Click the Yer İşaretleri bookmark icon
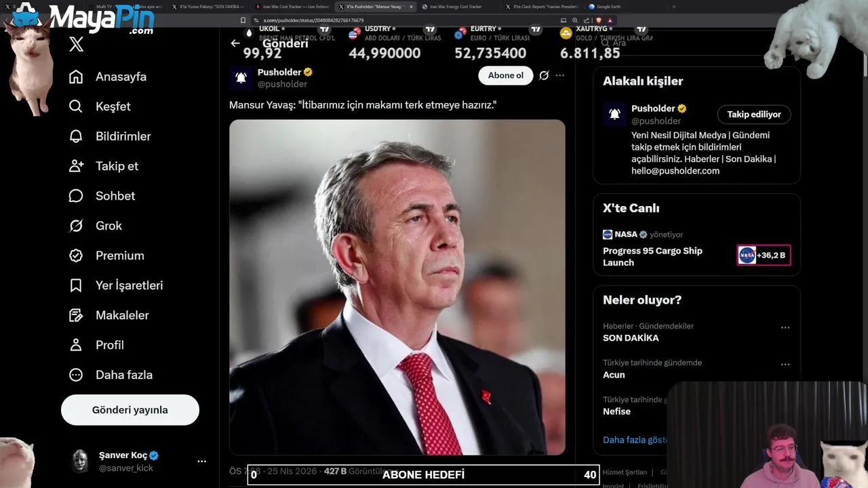Screen dimensions: 868x488 point(76,285)
